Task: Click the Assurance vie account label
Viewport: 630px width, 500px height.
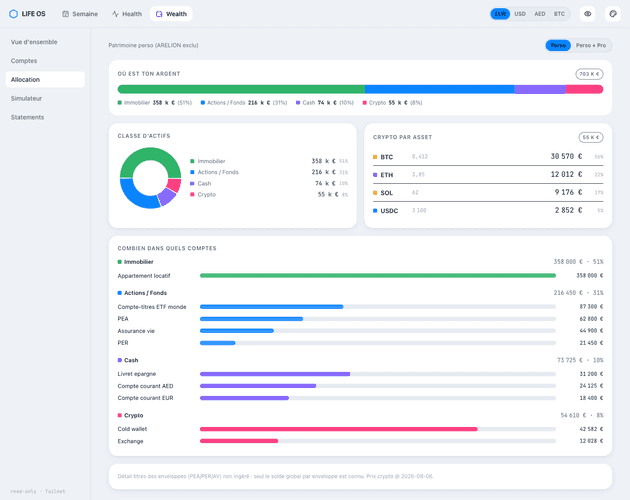Action: (x=136, y=331)
